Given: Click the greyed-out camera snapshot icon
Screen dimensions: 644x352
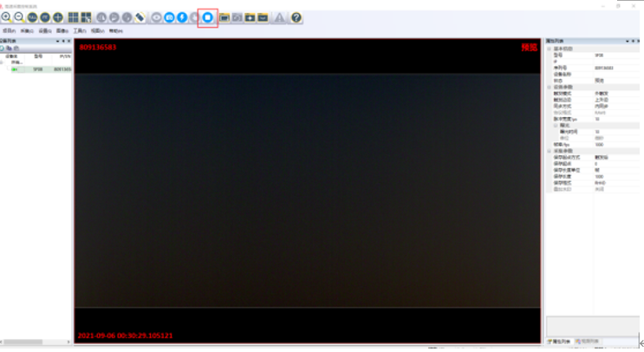Looking at the screenshot, I should tap(237, 17).
